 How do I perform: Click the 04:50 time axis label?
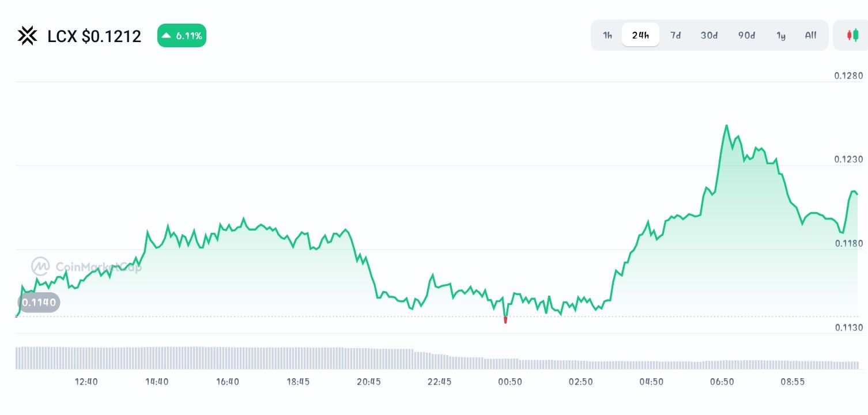click(651, 382)
